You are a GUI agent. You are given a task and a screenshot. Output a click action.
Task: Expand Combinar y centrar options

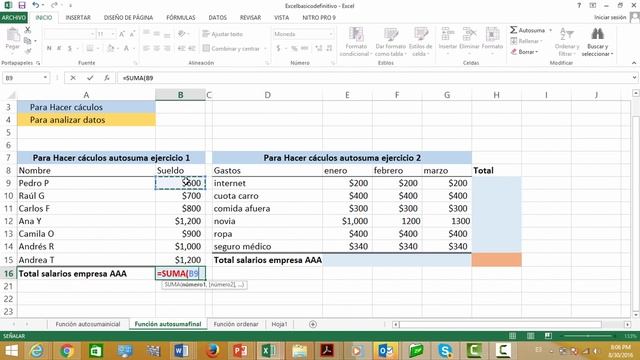(x=265, y=49)
